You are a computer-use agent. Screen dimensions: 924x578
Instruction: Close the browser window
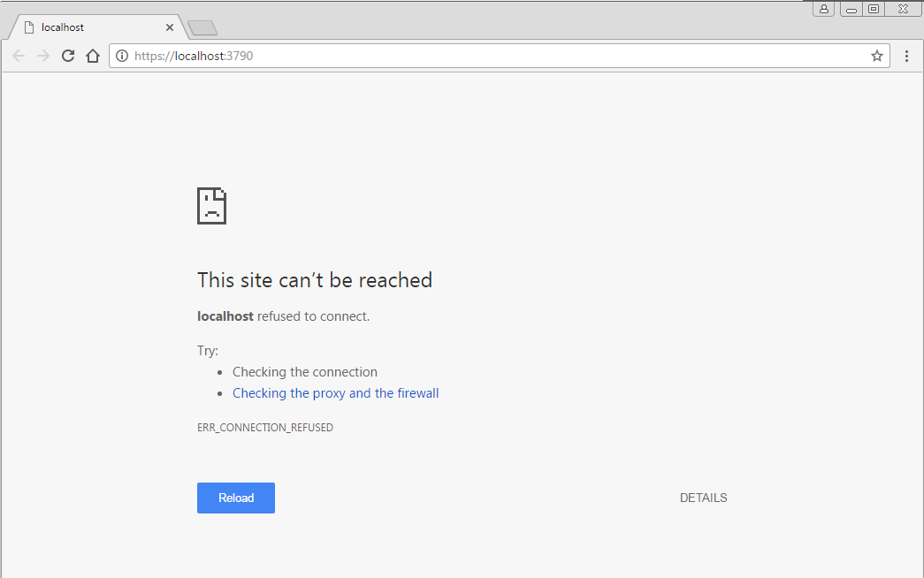(903, 9)
